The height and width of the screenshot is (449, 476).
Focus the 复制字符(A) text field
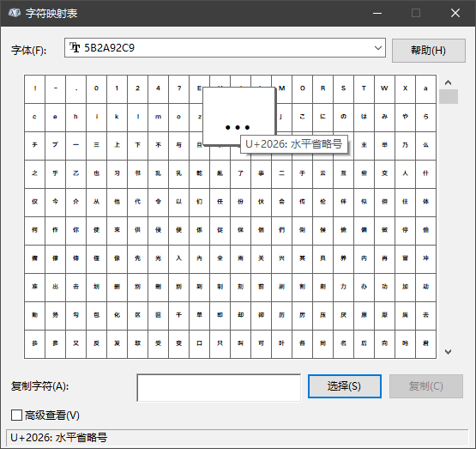click(219, 388)
